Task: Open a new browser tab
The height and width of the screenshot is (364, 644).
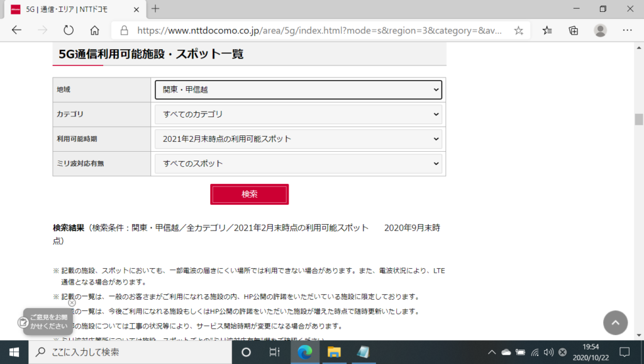Action: pos(155,9)
